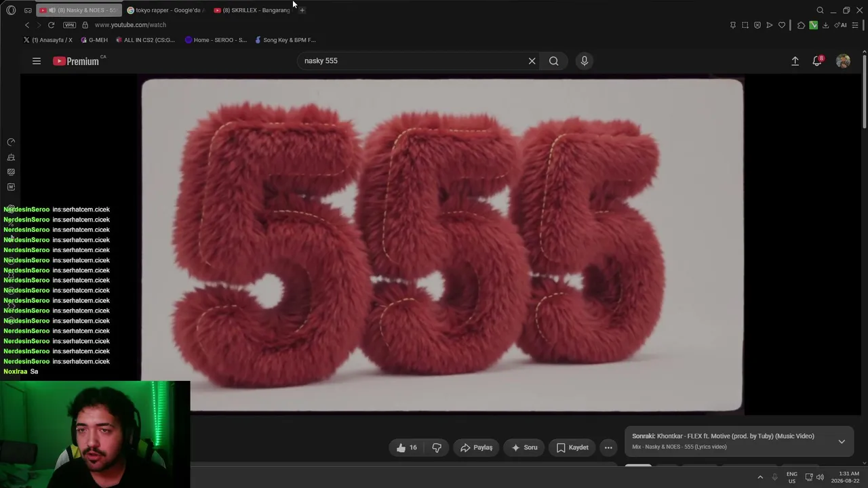Like the video with 16 likes
This screenshot has height=488, width=868.
click(x=407, y=447)
